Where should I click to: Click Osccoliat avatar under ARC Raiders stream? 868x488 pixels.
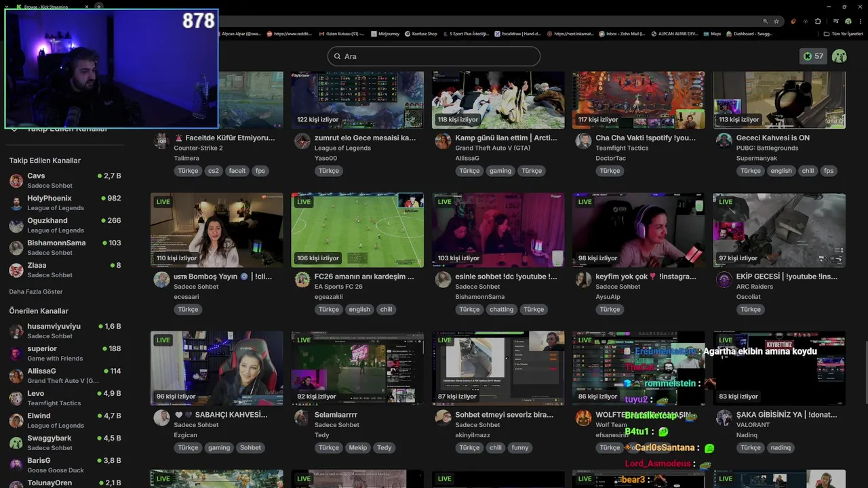(724, 279)
